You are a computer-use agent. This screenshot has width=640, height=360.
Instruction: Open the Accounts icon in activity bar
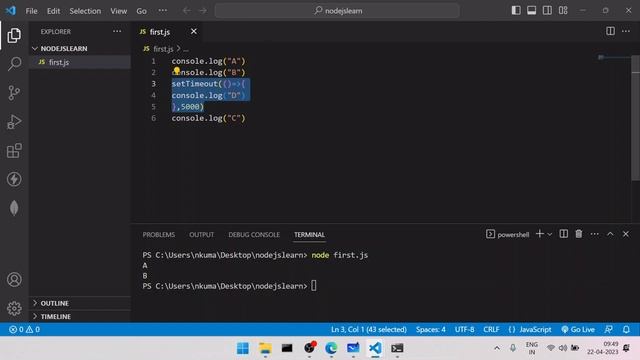click(x=14, y=280)
